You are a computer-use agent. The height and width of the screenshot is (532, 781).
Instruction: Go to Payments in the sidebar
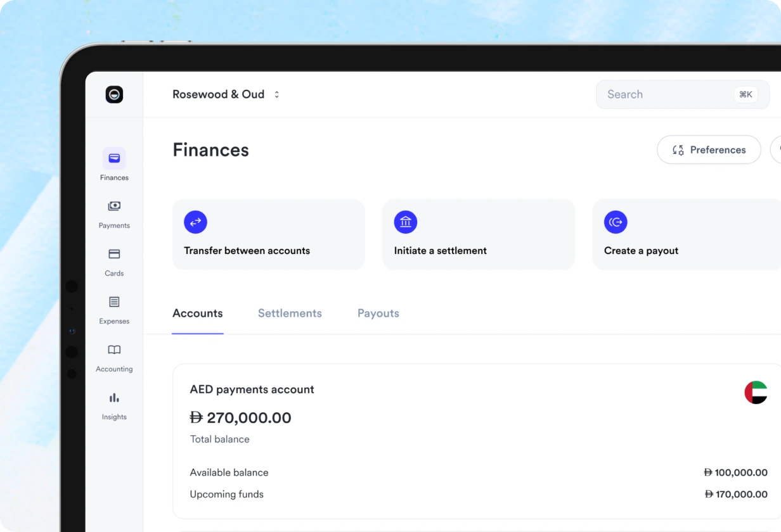pyautogui.click(x=114, y=206)
